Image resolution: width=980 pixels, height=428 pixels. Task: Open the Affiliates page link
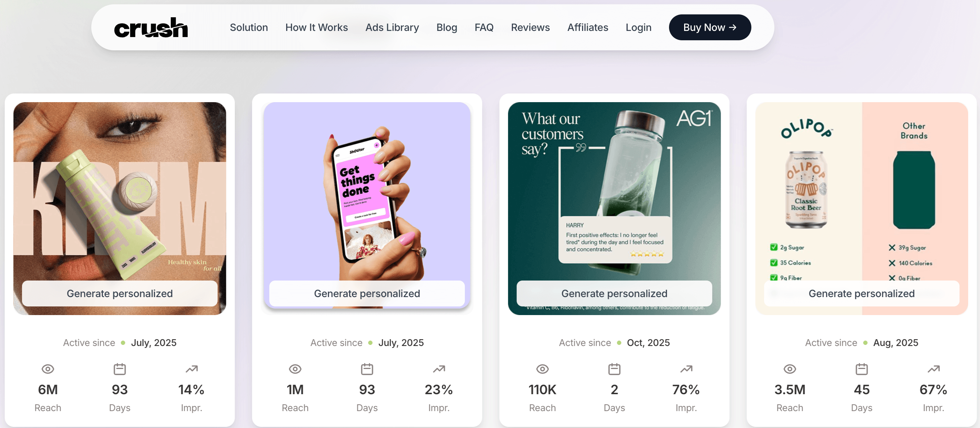587,27
